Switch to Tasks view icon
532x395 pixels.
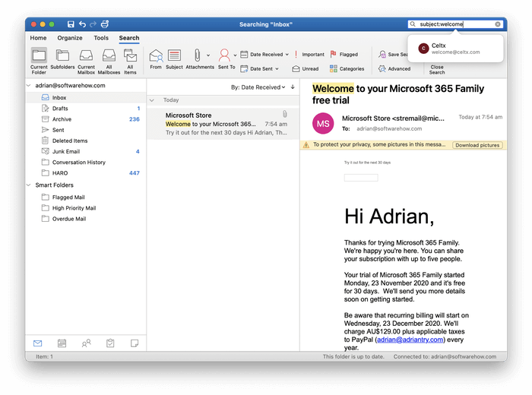[110, 343]
